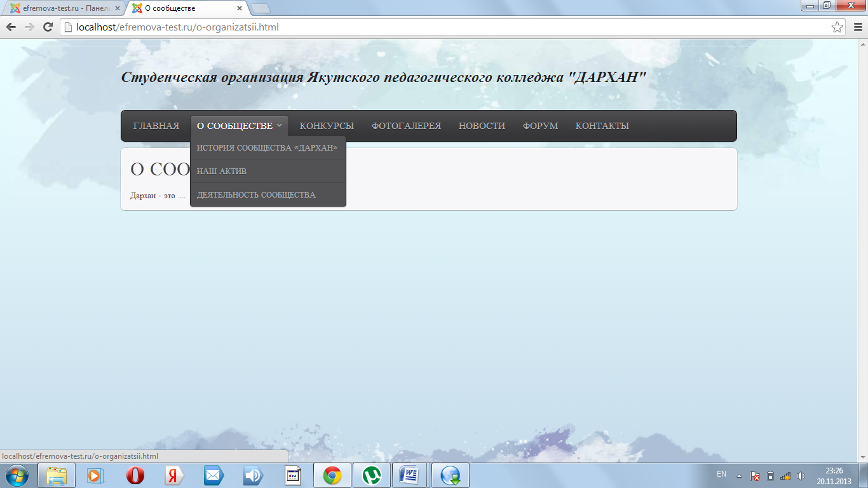Click the EN language indicator
The image size is (868, 488).
click(721, 474)
